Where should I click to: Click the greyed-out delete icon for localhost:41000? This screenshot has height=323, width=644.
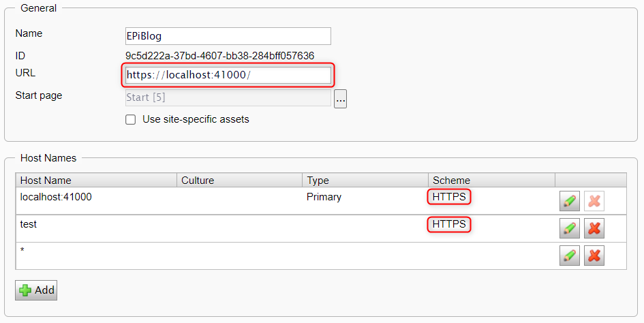(x=594, y=201)
